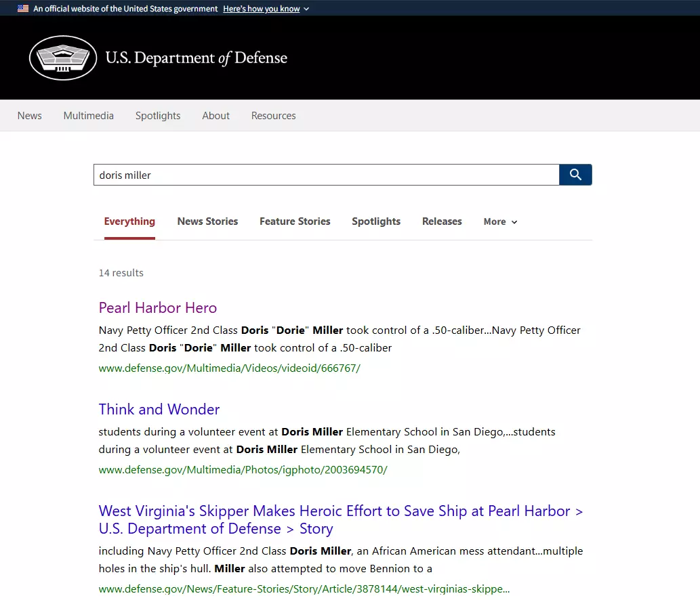The height and width of the screenshot is (600, 700).
Task: Open the Think and Wonder result
Action: [159, 409]
